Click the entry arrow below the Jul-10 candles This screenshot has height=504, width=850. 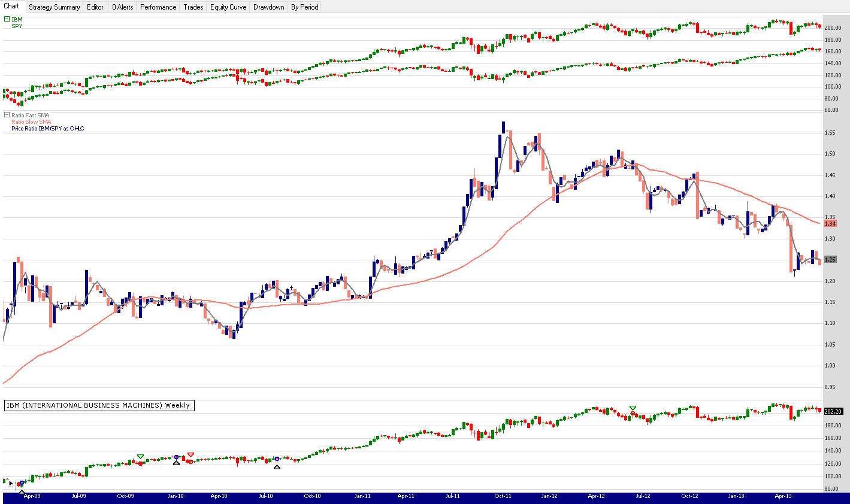point(277,466)
